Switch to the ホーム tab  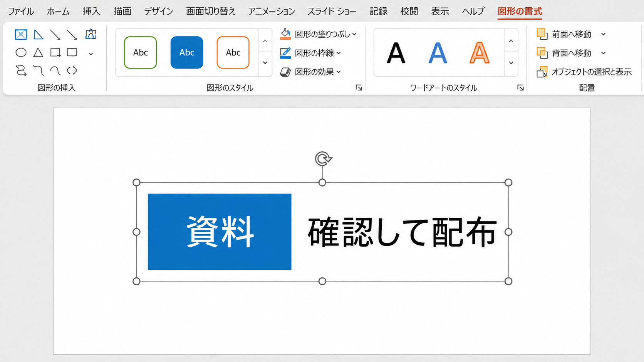pos(58,12)
